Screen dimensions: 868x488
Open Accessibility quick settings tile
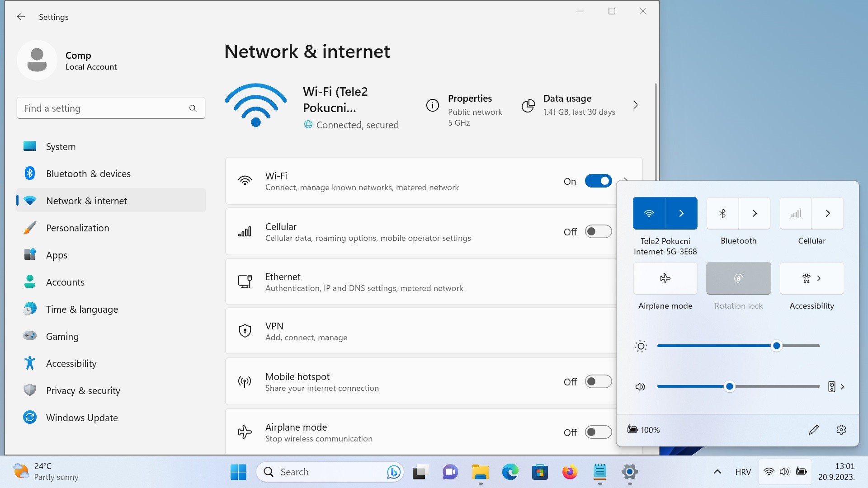point(811,278)
